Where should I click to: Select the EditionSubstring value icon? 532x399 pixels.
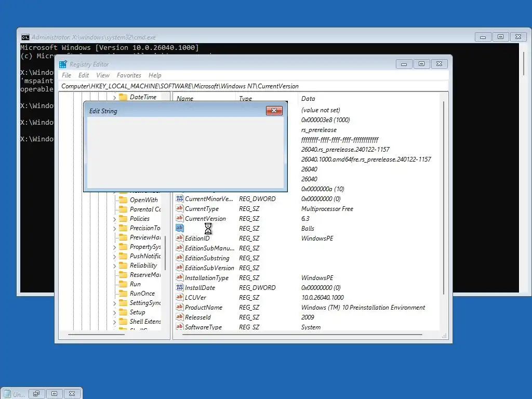point(179,258)
